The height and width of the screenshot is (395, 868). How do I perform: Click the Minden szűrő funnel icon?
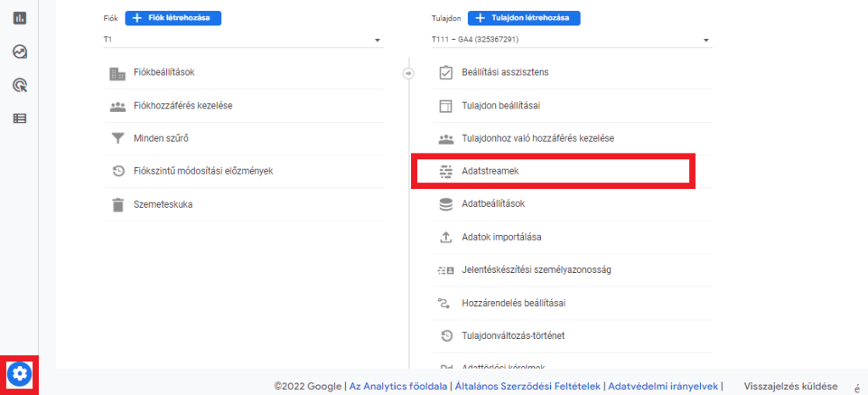coord(118,138)
